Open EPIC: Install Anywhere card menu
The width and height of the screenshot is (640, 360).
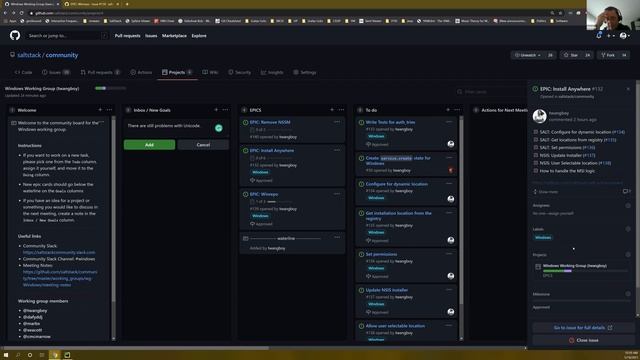coord(337,150)
